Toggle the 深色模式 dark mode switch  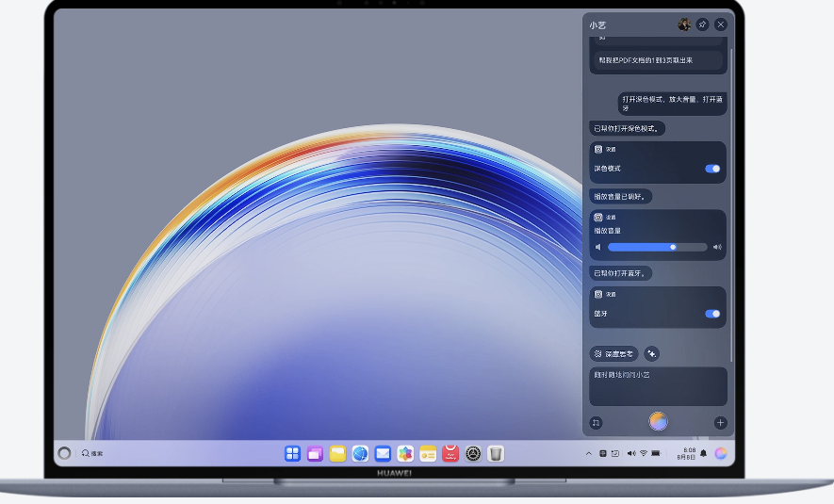coord(712,169)
